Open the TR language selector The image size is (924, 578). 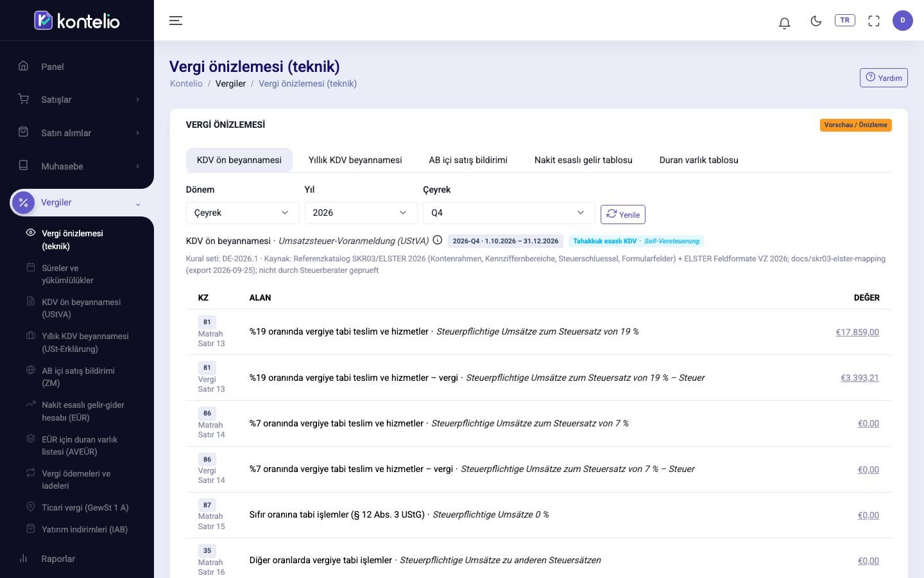[x=844, y=21]
